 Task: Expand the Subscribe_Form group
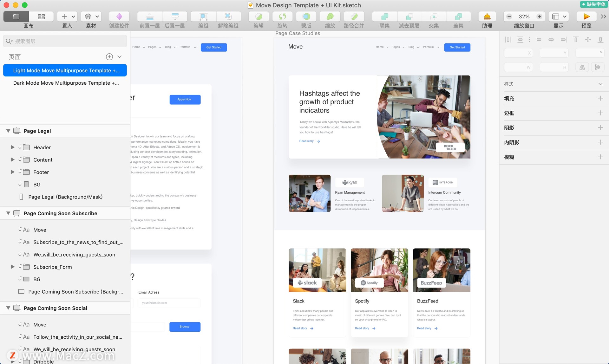coord(13,267)
